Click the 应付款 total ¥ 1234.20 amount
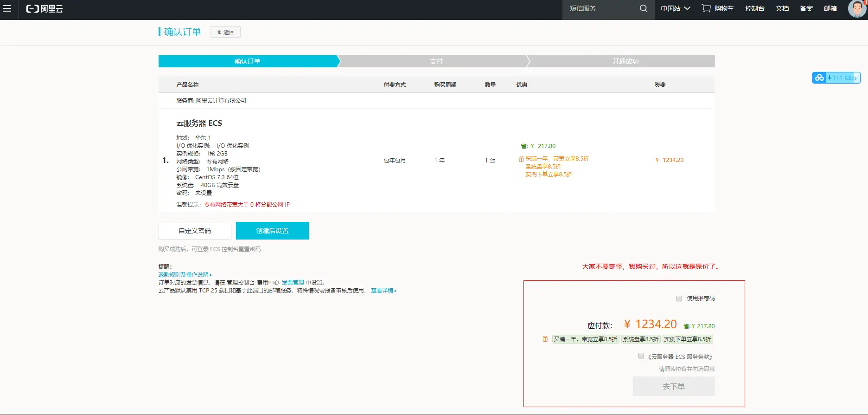This screenshot has height=415, width=868. point(651,324)
